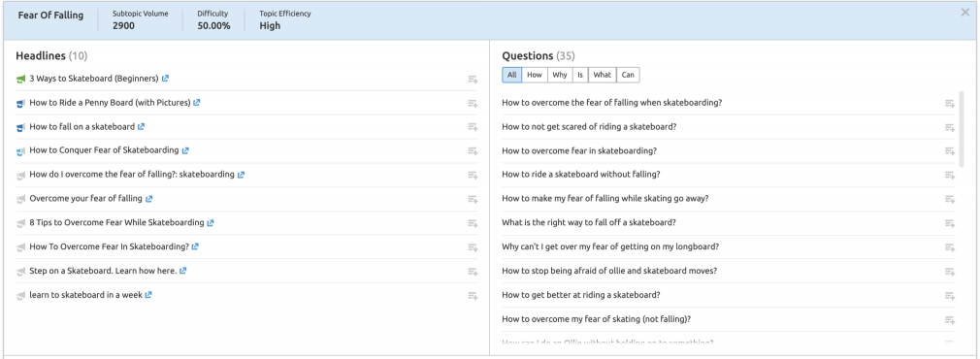Add How to Ride a Penny Board to list
Screen dimensions: 980x359
click(474, 103)
